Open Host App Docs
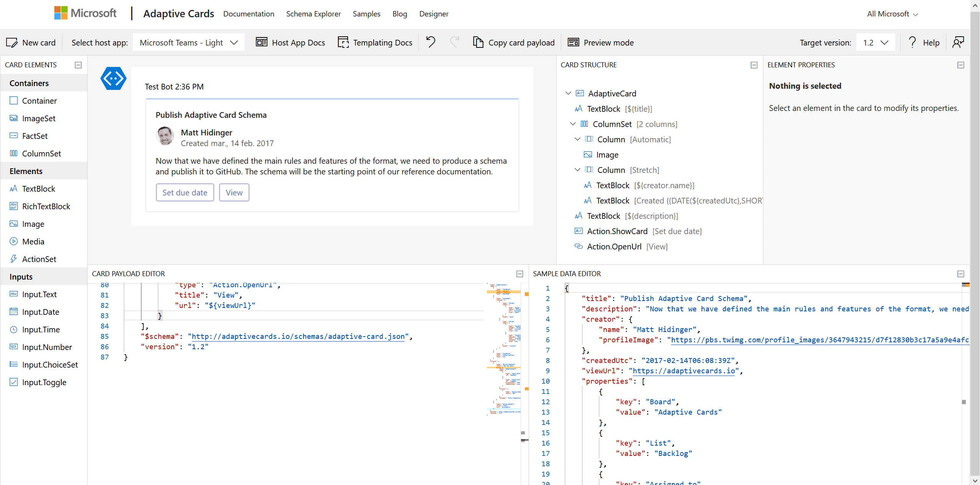The height and width of the screenshot is (485, 980). [290, 42]
